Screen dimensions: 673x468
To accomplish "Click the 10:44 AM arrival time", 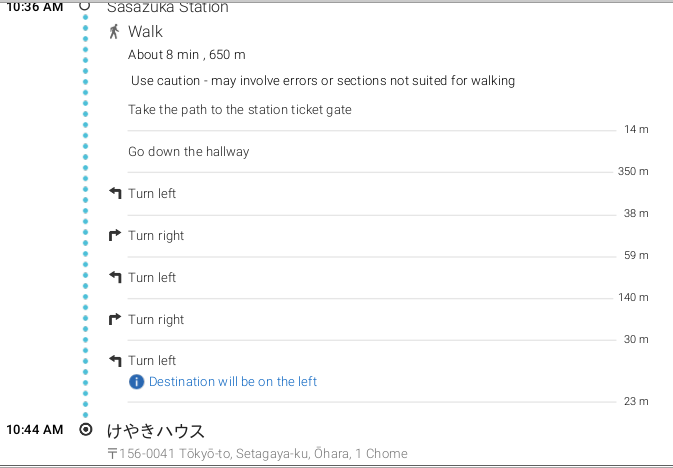I will coord(35,430).
